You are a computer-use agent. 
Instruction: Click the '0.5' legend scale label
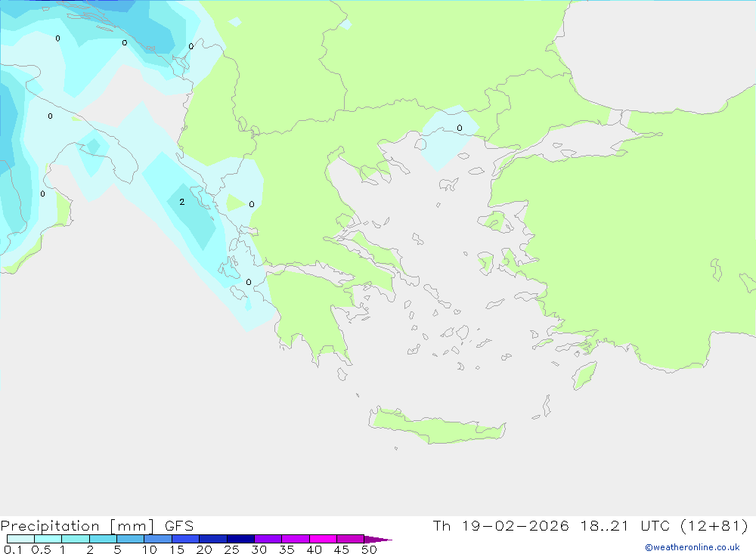click(x=41, y=549)
